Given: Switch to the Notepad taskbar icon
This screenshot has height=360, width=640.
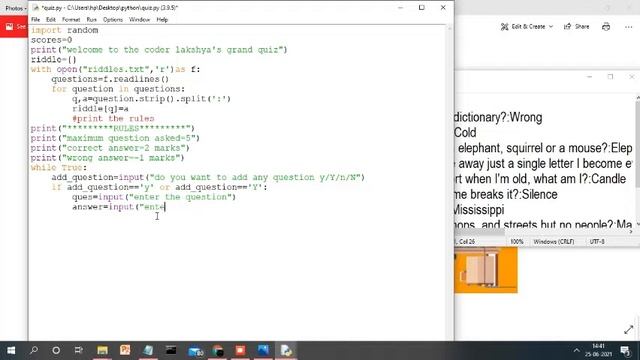Looking at the screenshot, I should 148,350.
